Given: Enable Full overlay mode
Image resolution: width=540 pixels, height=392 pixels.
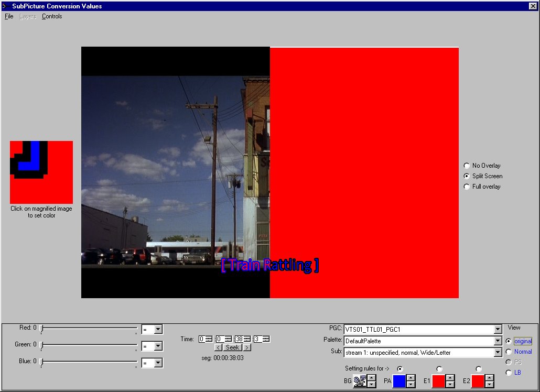Looking at the screenshot, I should click(467, 187).
